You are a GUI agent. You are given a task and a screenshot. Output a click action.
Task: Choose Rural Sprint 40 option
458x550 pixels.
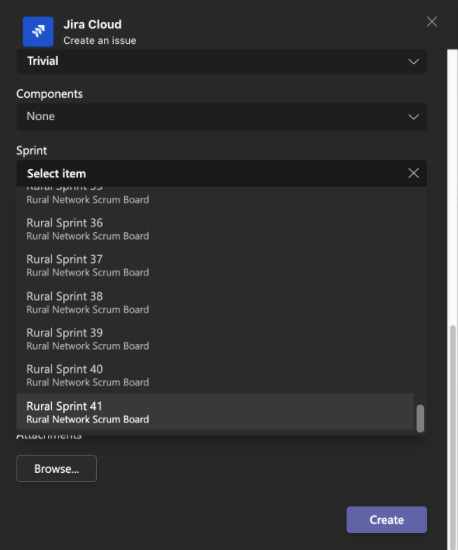[215, 375]
